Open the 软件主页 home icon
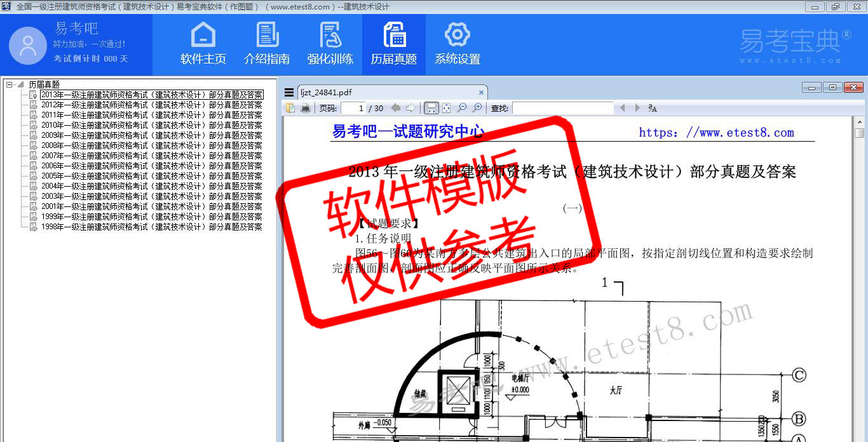 pyautogui.click(x=203, y=44)
